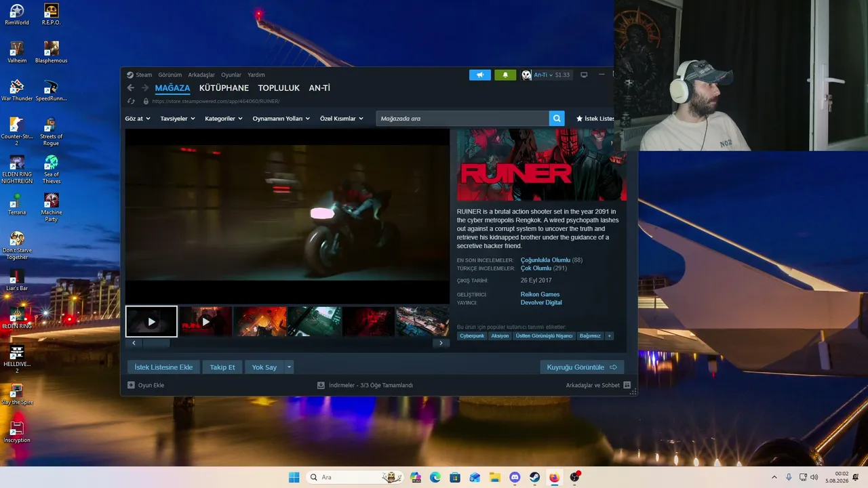Open Steam notifications bell

click(x=505, y=75)
